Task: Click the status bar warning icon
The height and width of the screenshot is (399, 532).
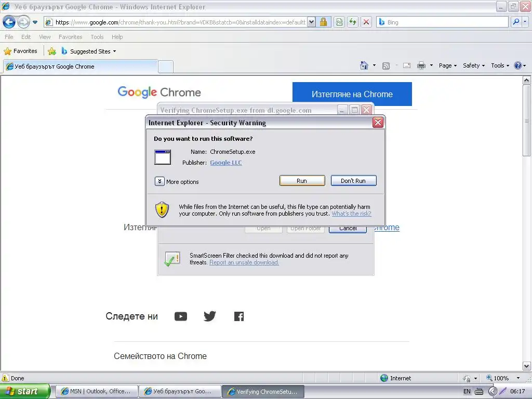Action: (5, 378)
